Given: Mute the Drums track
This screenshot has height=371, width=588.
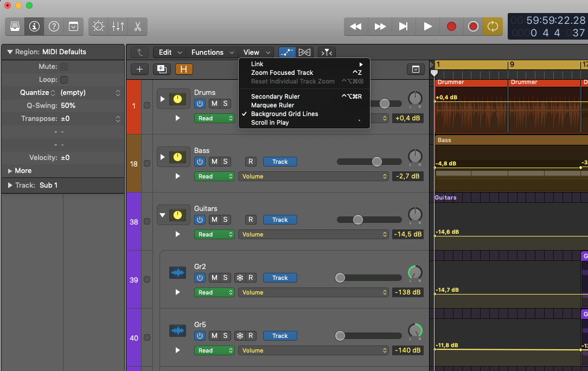Looking at the screenshot, I should point(214,104).
